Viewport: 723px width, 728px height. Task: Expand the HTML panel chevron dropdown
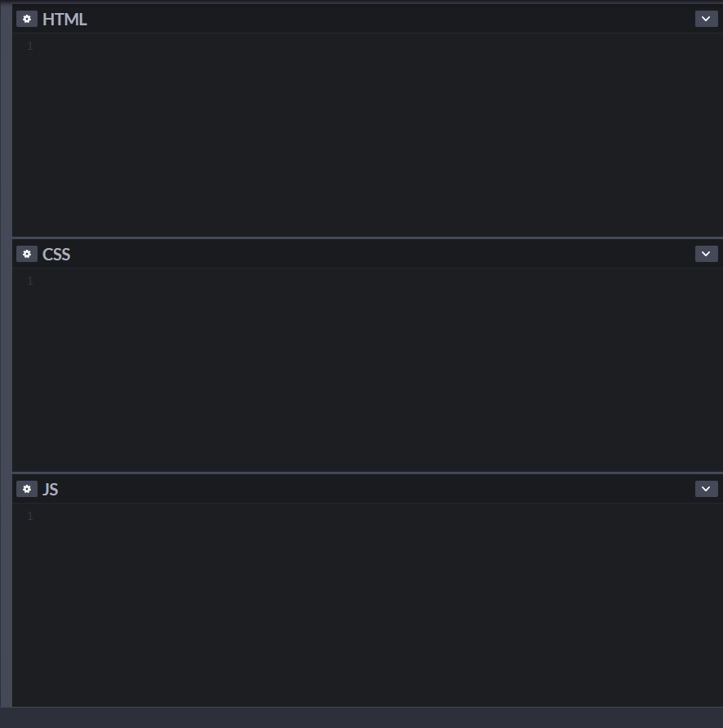[707, 19]
